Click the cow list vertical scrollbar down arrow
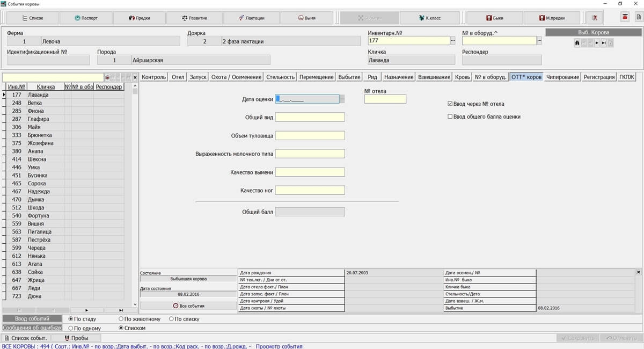Screen dimensions: 644x349 [135, 303]
